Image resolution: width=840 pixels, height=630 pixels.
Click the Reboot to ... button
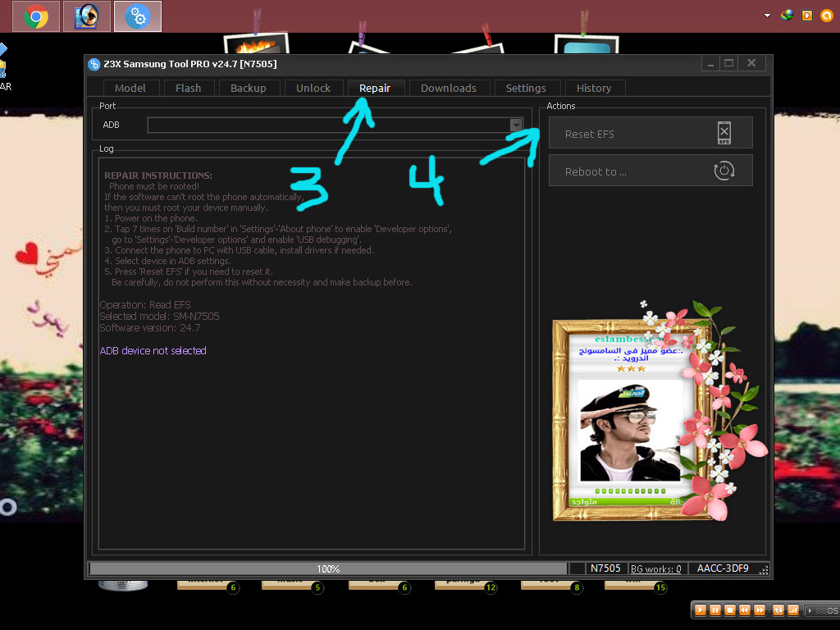[651, 171]
